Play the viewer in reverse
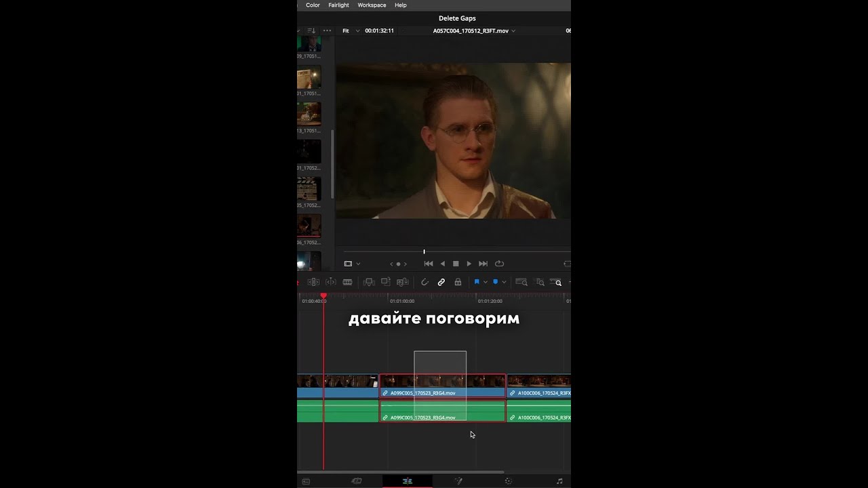This screenshot has width=868, height=488. pyautogui.click(x=443, y=264)
